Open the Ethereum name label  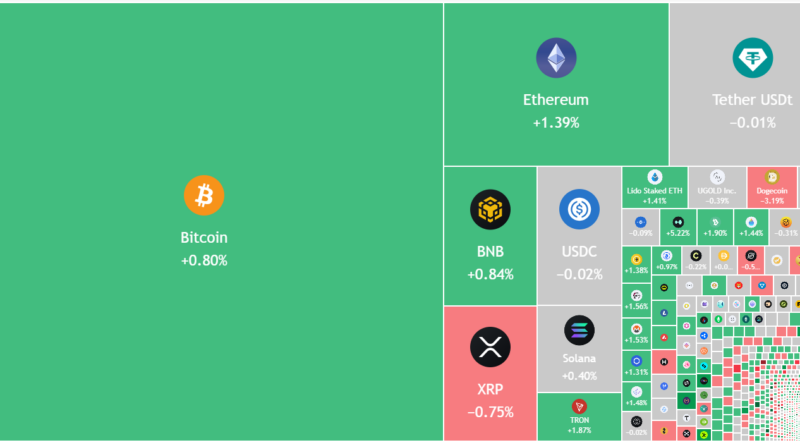point(556,100)
